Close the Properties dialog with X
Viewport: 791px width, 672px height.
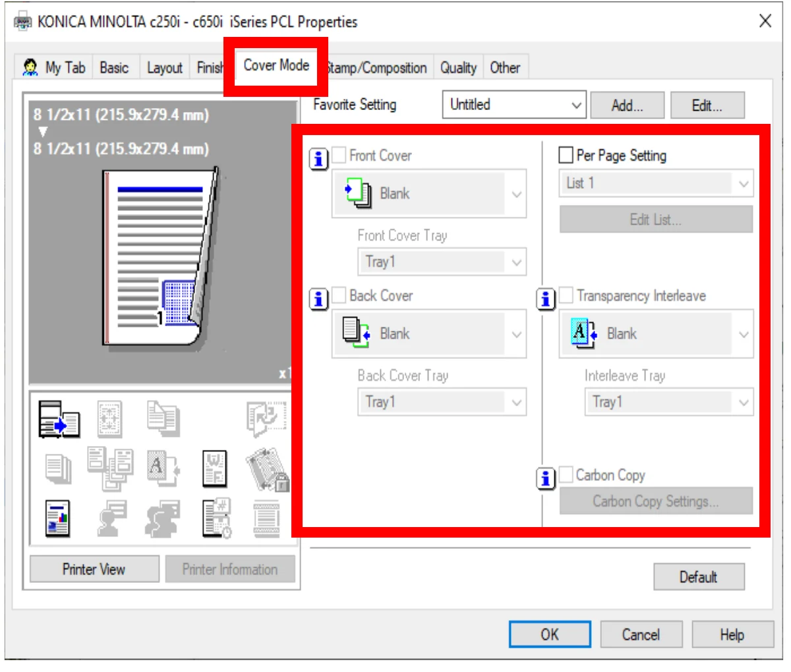point(765,21)
